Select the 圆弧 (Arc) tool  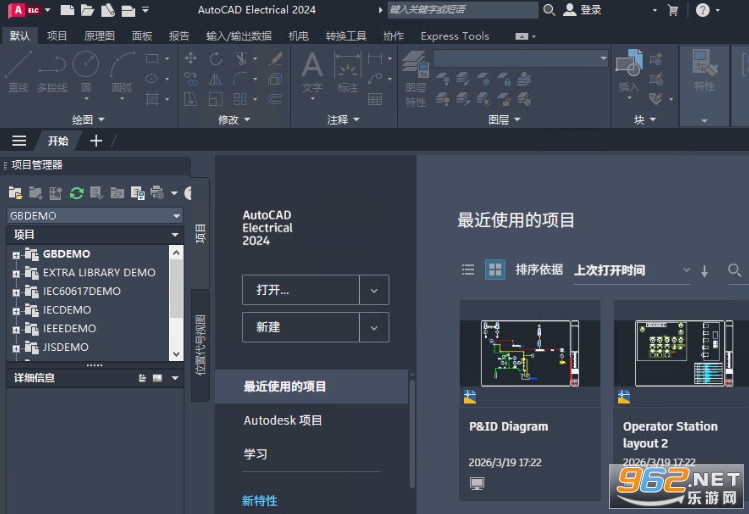pyautogui.click(x=122, y=72)
